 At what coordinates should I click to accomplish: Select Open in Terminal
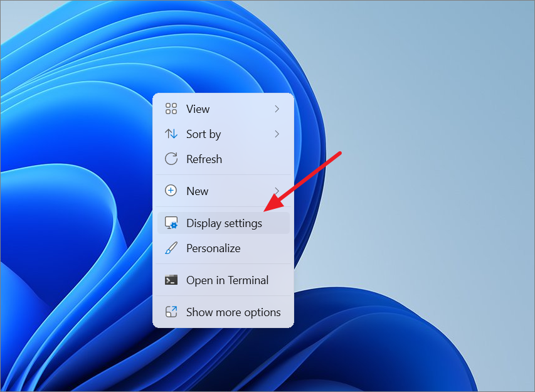pyautogui.click(x=223, y=280)
